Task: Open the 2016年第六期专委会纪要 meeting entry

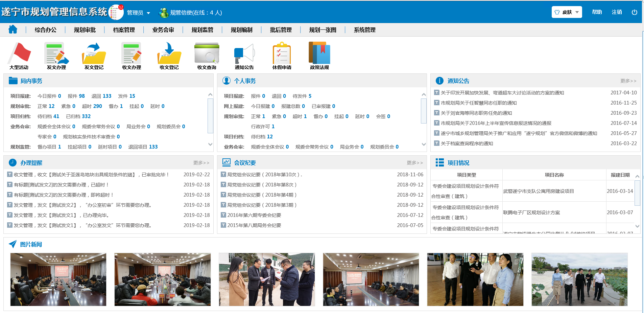Action: [x=254, y=215]
